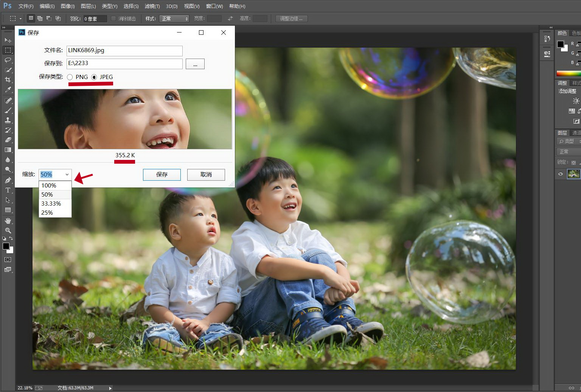The image size is (581, 392).
Task: Click the 取消 button
Action: coord(206,175)
